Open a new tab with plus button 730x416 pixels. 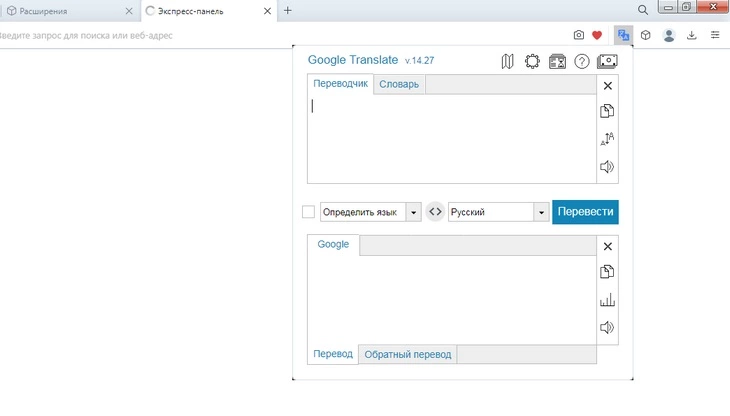click(288, 10)
